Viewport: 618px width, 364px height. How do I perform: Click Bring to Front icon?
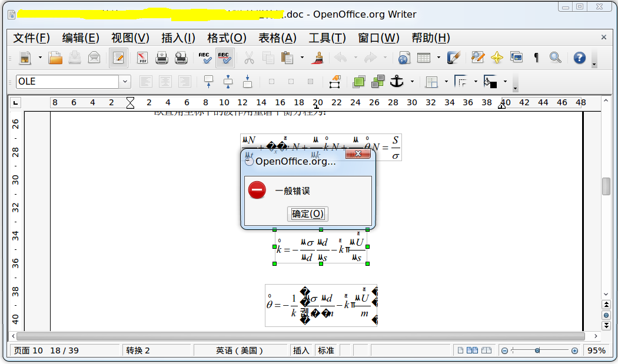[358, 82]
